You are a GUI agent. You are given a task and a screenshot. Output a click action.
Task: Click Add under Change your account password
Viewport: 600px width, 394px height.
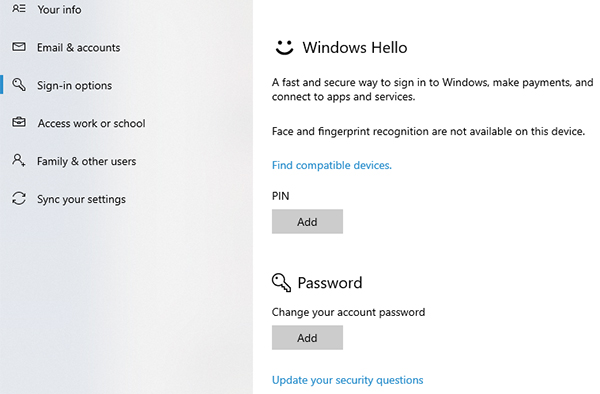(x=307, y=338)
